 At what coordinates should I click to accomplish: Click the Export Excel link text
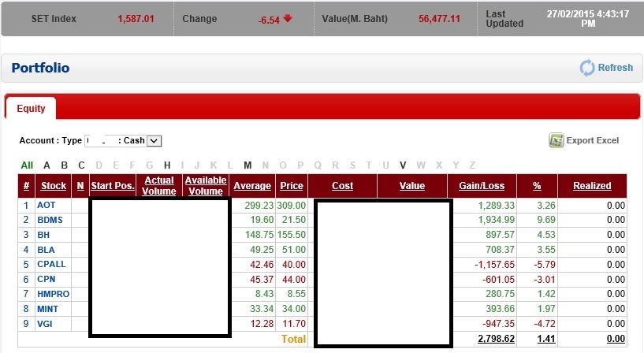point(592,140)
